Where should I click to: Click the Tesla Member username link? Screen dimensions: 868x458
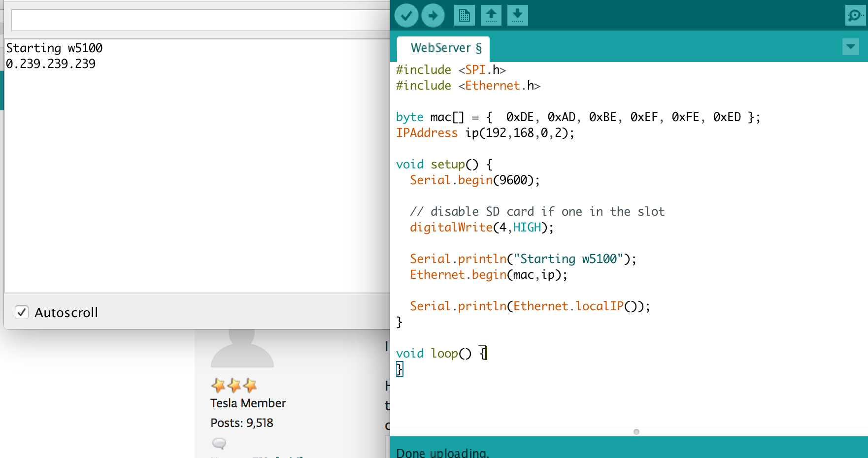(248, 403)
